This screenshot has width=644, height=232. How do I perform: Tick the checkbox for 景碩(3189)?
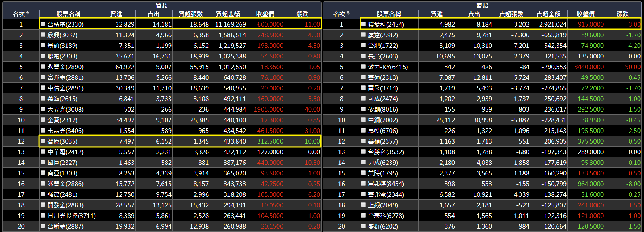pyautogui.click(x=43, y=45)
